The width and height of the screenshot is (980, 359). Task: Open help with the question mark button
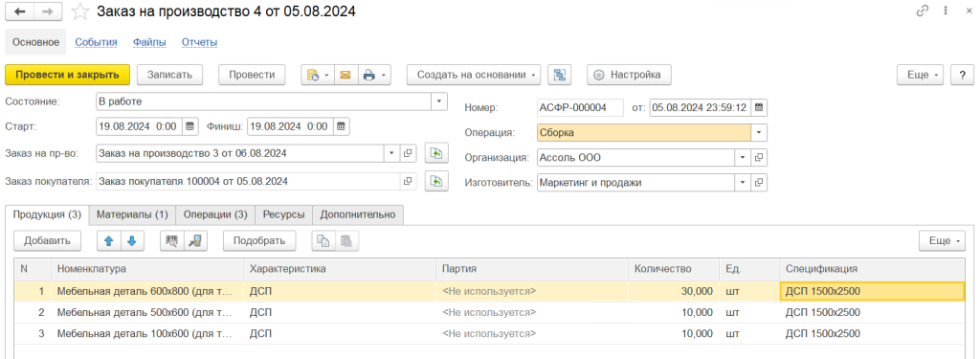coord(962,75)
